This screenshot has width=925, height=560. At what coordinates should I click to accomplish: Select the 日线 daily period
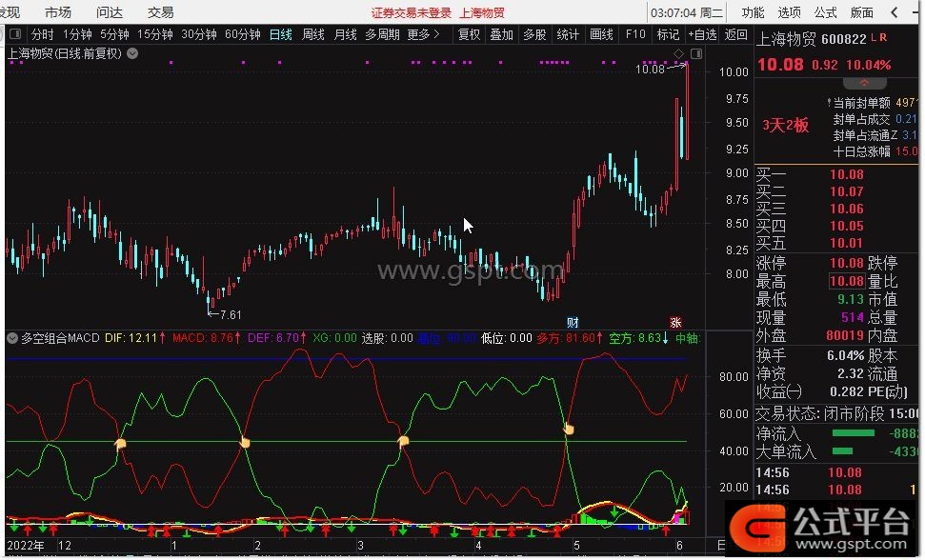pyautogui.click(x=281, y=35)
